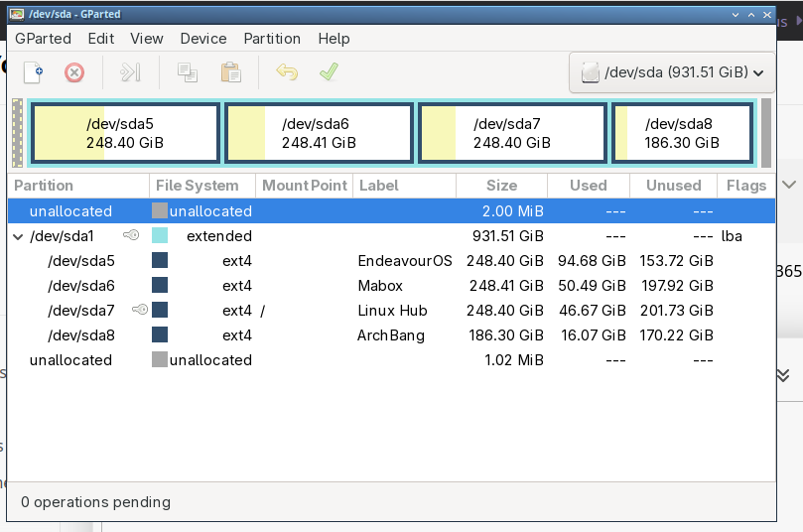Click the Resize/Move partition toolbar icon
The width and height of the screenshot is (803, 532).
click(x=130, y=72)
